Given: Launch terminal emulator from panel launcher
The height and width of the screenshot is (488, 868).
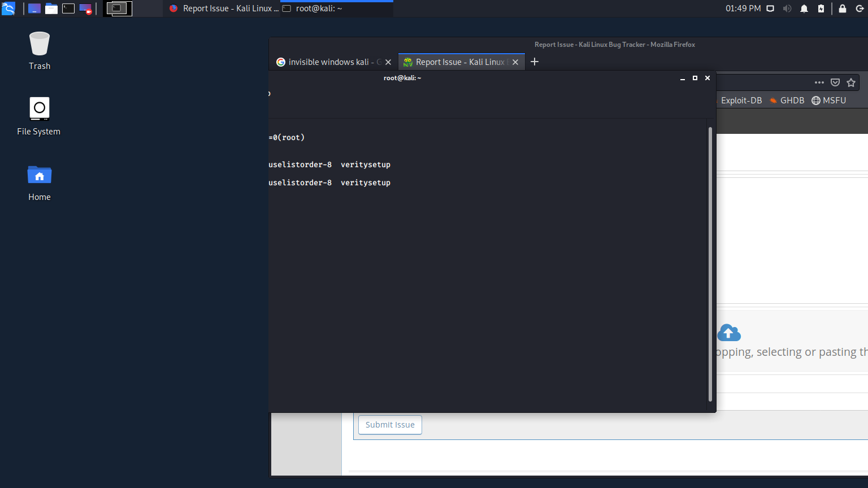Looking at the screenshot, I should click(x=68, y=8).
